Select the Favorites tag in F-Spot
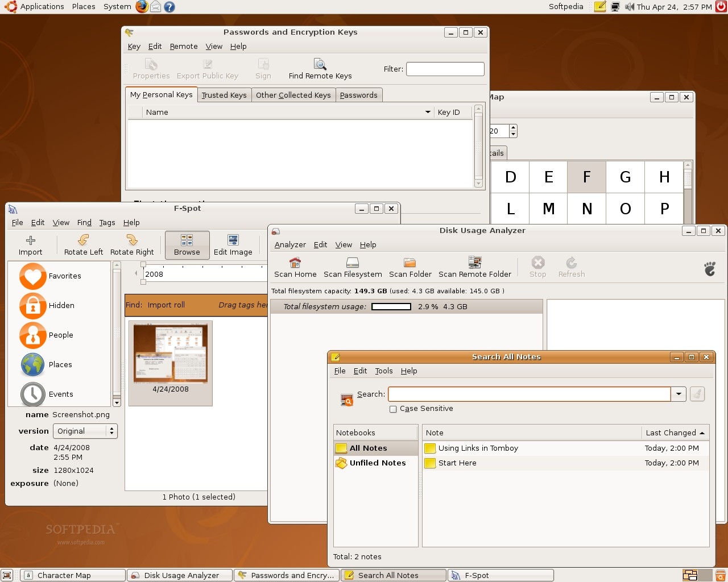The width and height of the screenshot is (728, 582). coord(51,276)
